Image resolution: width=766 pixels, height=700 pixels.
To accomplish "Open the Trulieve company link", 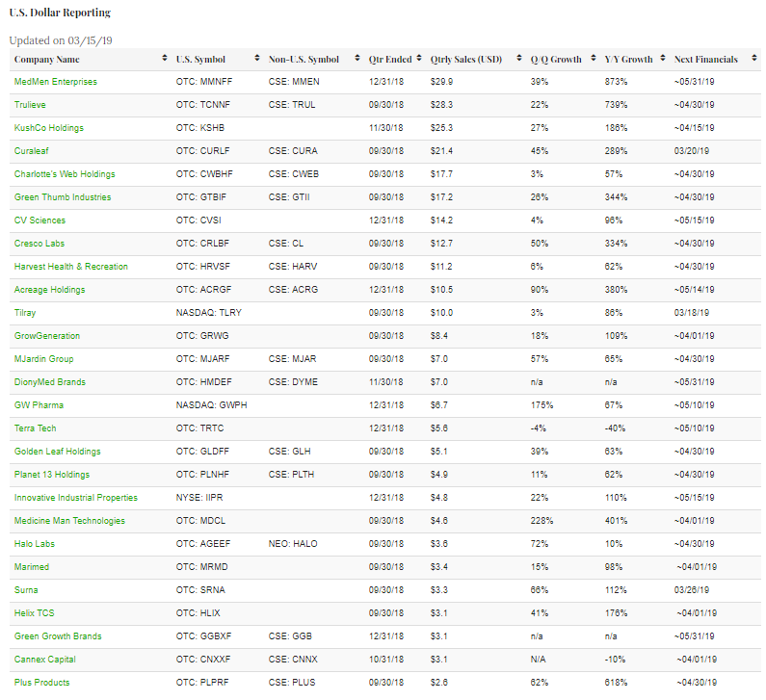I will point(32,105).
